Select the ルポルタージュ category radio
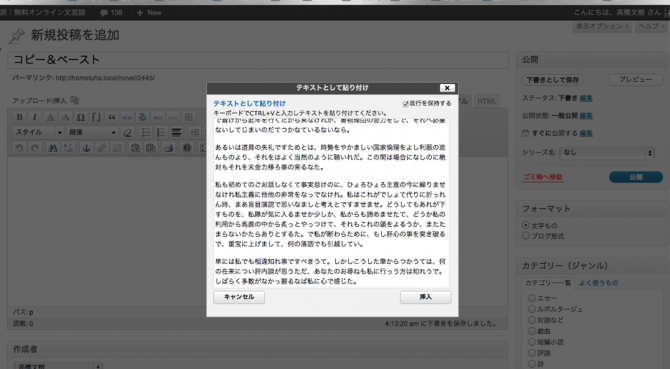Image resolution: width=670 pixels, height=369 pixels. coord(532,309)
